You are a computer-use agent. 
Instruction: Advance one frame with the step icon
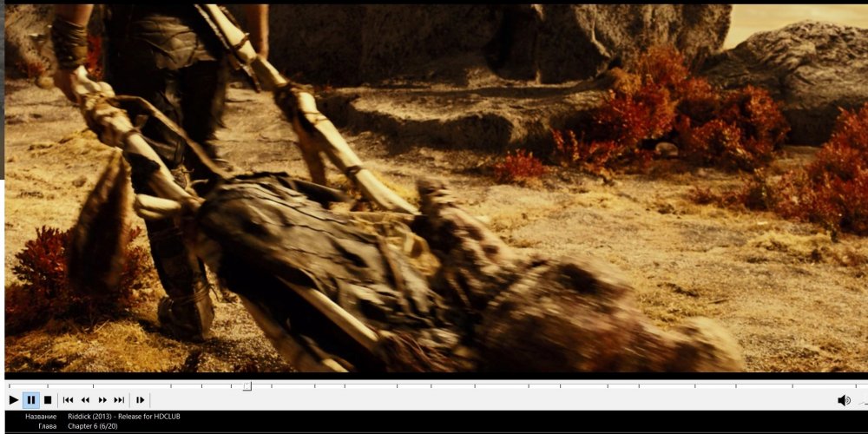(140, 400)
